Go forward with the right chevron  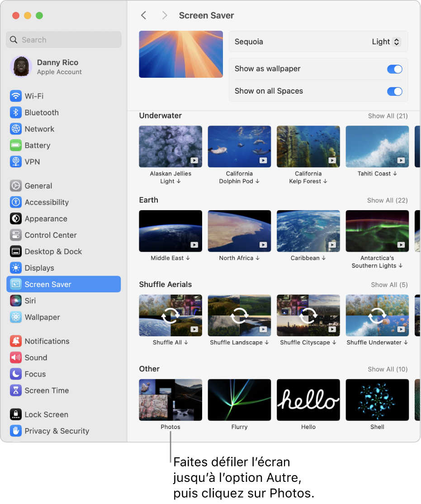tap(164, 15)
